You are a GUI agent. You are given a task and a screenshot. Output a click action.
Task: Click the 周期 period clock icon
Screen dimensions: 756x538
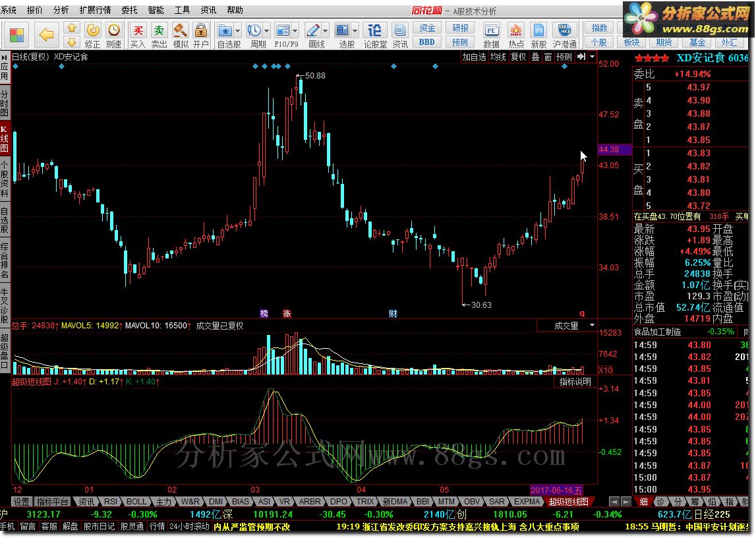click(254, 31)
